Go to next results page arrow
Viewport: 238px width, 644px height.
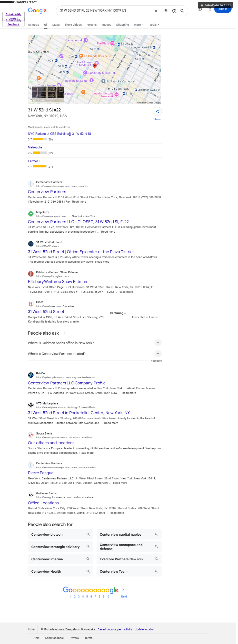[123, 590]
